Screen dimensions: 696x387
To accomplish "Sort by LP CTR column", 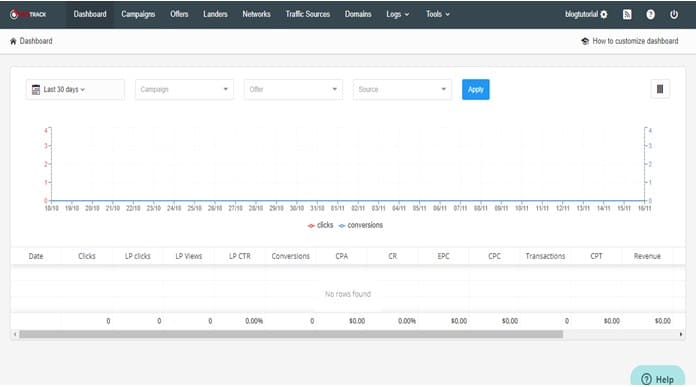I will tap(240, 256).
